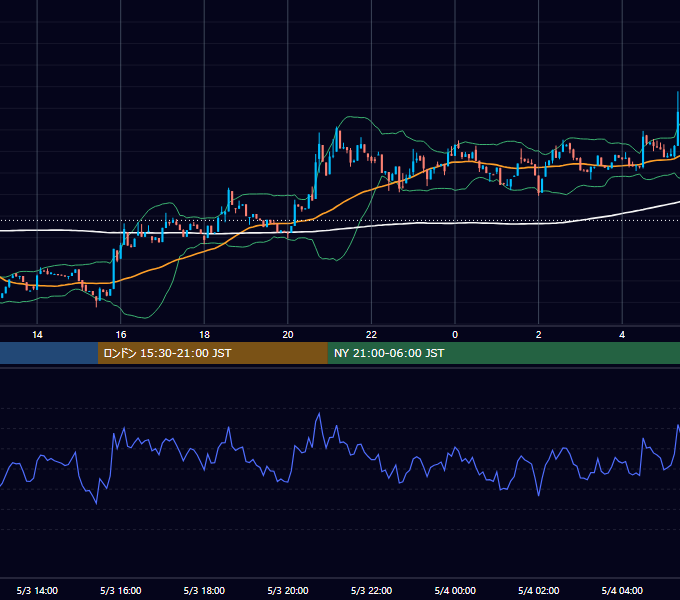Screen dimensions: 680x600
Task: Click the ロンドン 15:30-21:00 JST session bar
Action: 212,353
